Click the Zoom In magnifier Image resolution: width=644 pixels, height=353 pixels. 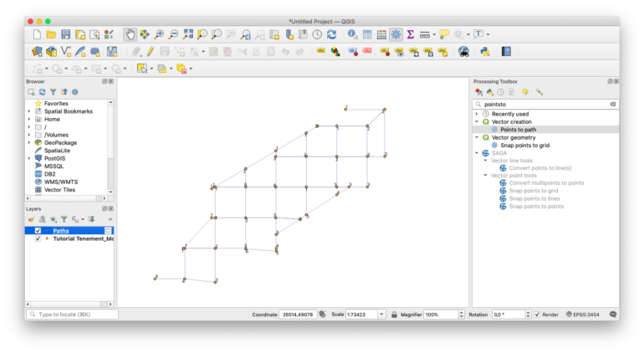159,34
